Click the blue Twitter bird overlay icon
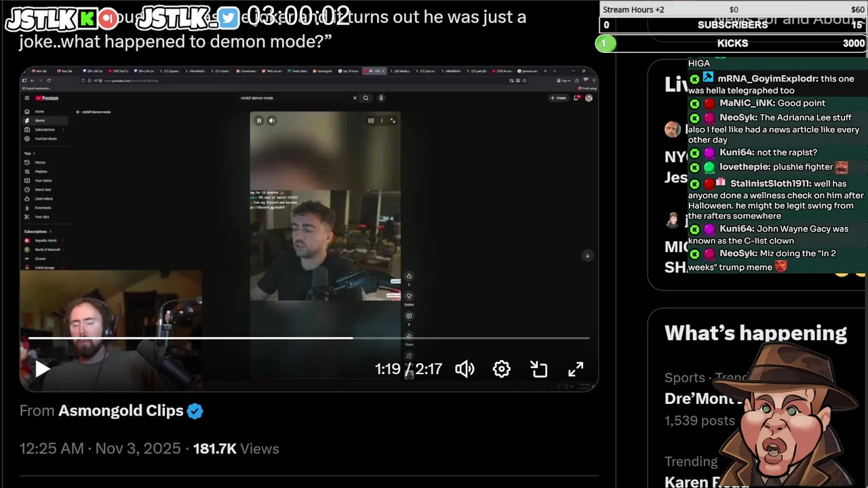Image resolution: width=868 pixels, height=488 pixels. click(x=229, y=19)
